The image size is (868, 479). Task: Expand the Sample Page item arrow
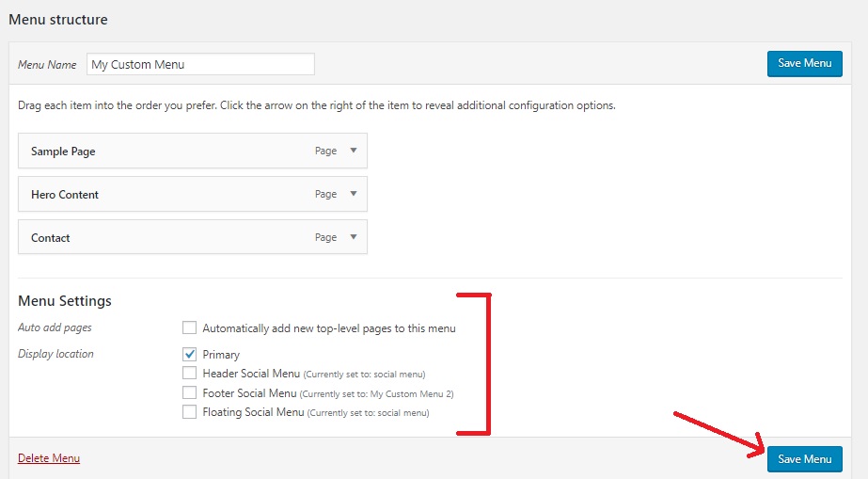pyautogui.click(x=354, y=150)
